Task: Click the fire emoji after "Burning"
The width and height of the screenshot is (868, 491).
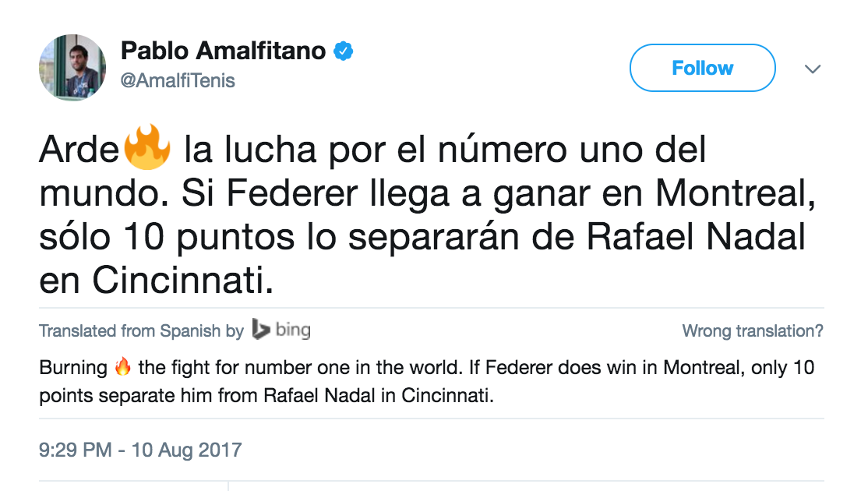Action: pos(122,367)
